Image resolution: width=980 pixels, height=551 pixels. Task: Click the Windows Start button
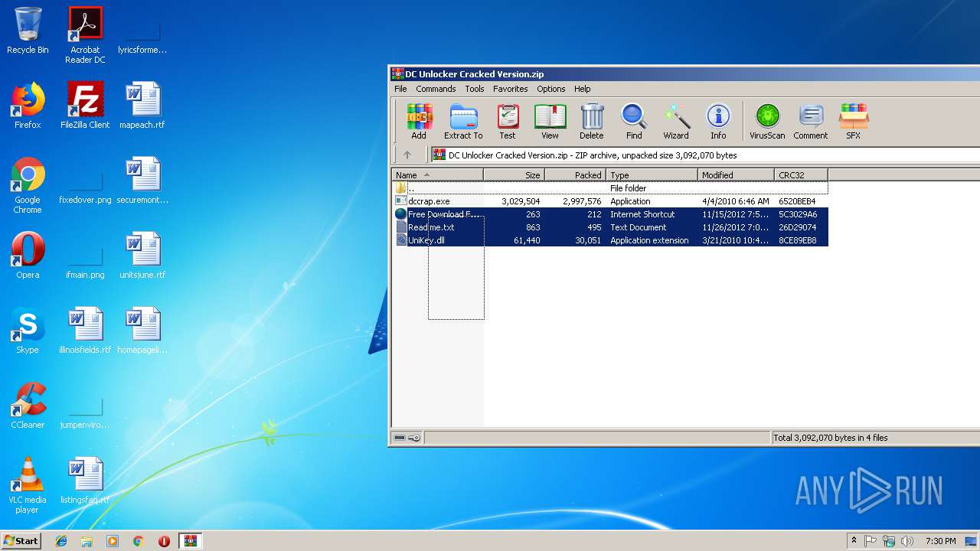[21, 541]
